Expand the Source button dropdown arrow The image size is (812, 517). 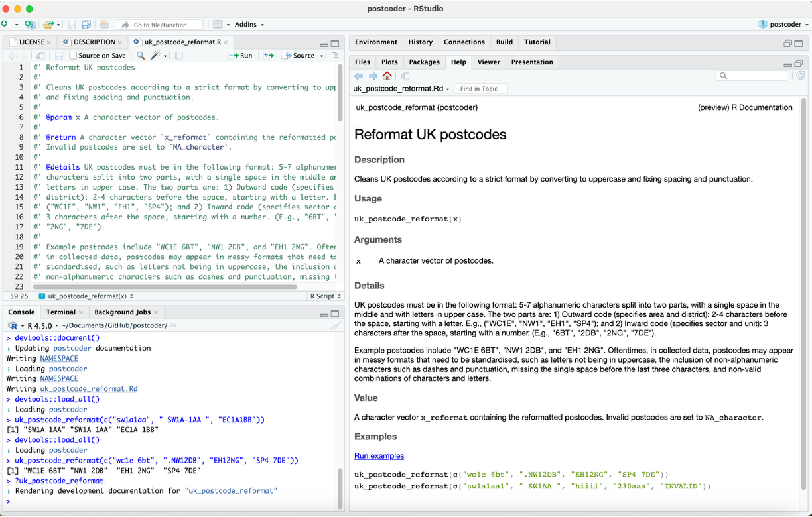tap(322, 56)
